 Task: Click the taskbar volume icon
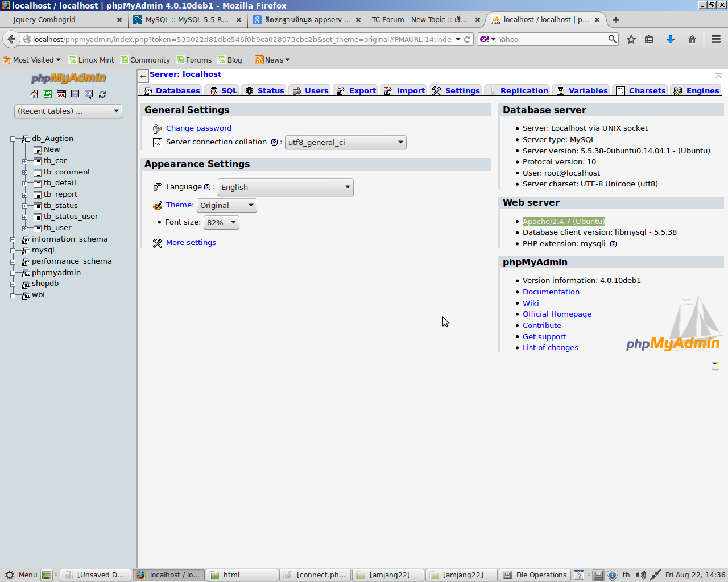(x=640, y=575)
